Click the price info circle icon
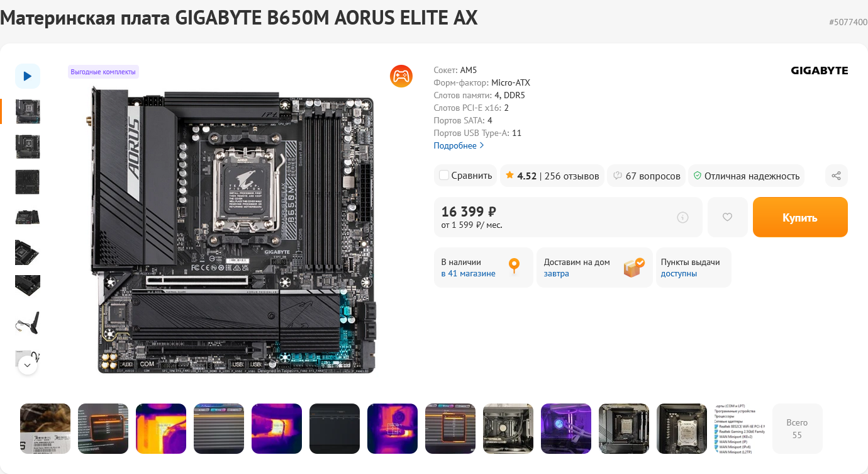This screenshot has height=474, width=868. (x=682, y=217)
